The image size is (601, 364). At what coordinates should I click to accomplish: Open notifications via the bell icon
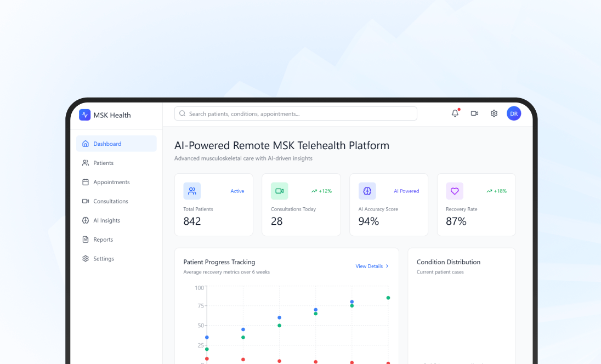[455, 113]
